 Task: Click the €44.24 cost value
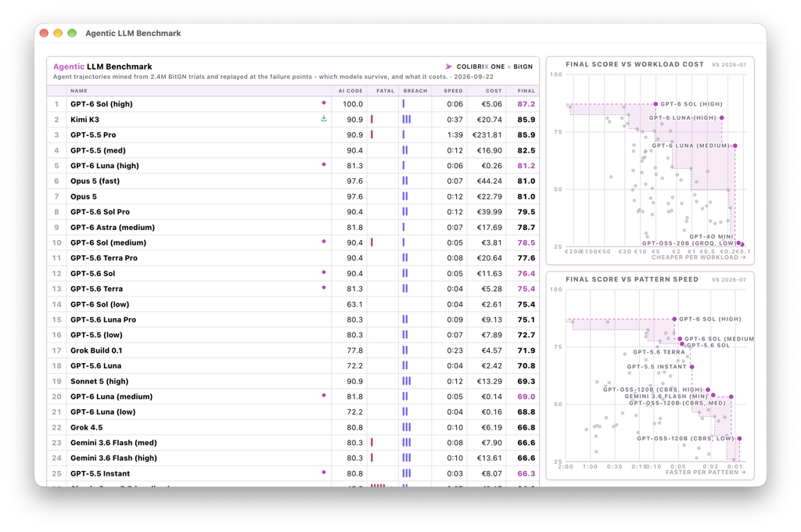point(490,181)
